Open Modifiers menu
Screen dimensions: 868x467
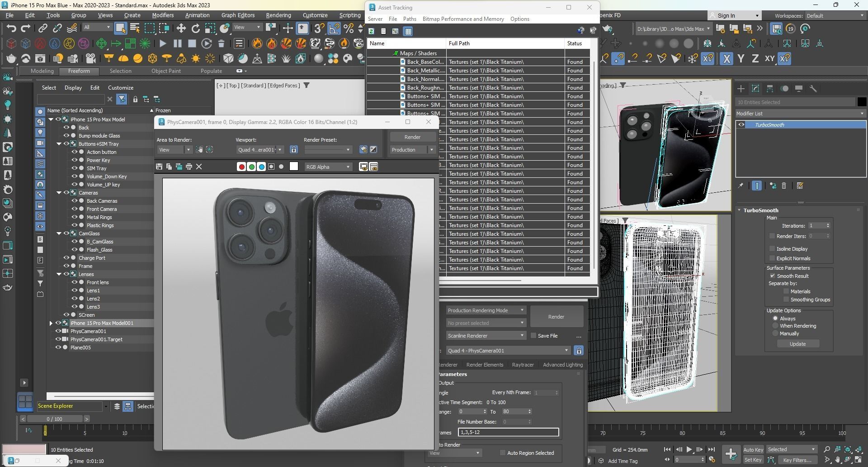click(x=163, y=15)
